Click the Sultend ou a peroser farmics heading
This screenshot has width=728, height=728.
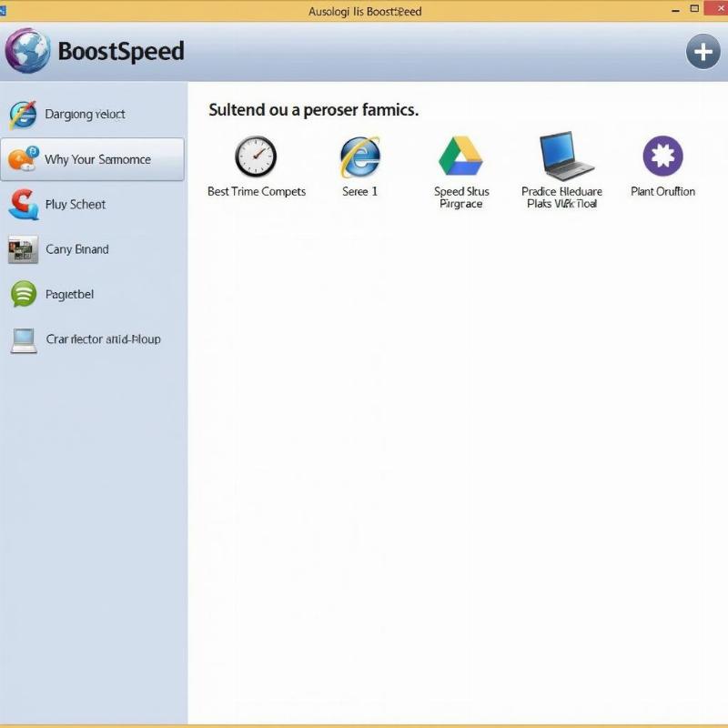point(313,110)
